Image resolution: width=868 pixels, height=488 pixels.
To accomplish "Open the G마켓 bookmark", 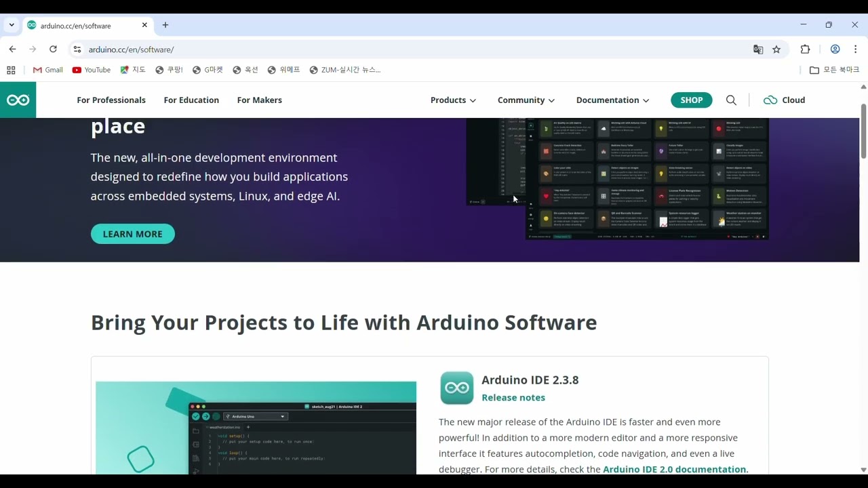I will point(208,70).
